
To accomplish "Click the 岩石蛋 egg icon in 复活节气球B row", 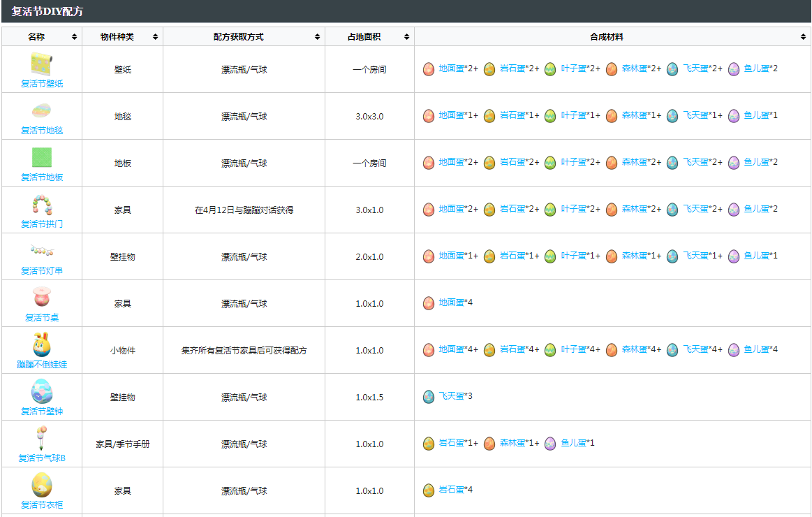I will [x=428, y=444].
